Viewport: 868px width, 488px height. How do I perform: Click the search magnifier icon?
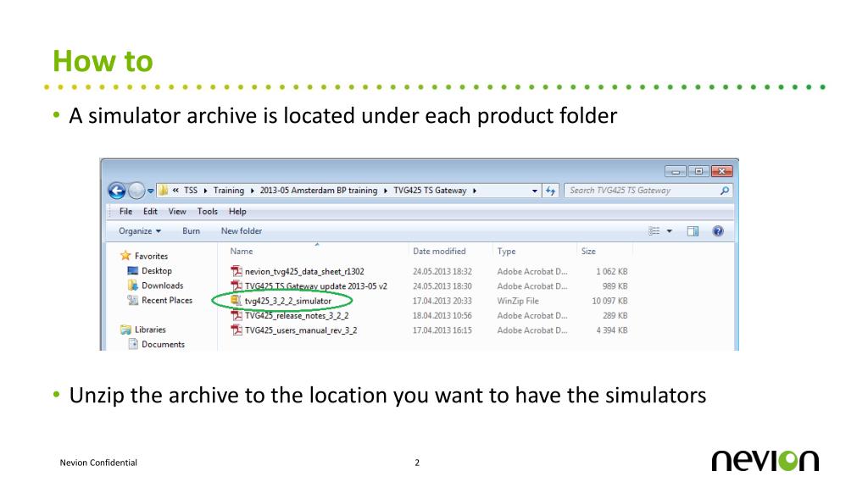(x=724, y=191)
